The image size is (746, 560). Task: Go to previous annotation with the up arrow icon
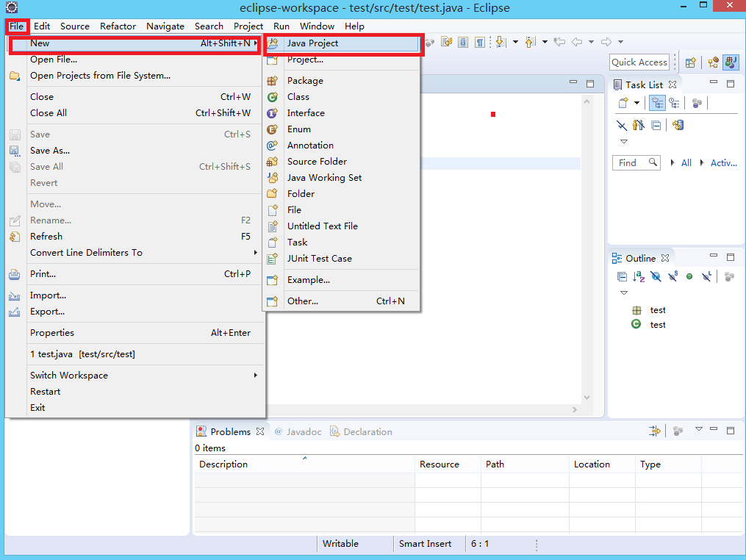531,42
